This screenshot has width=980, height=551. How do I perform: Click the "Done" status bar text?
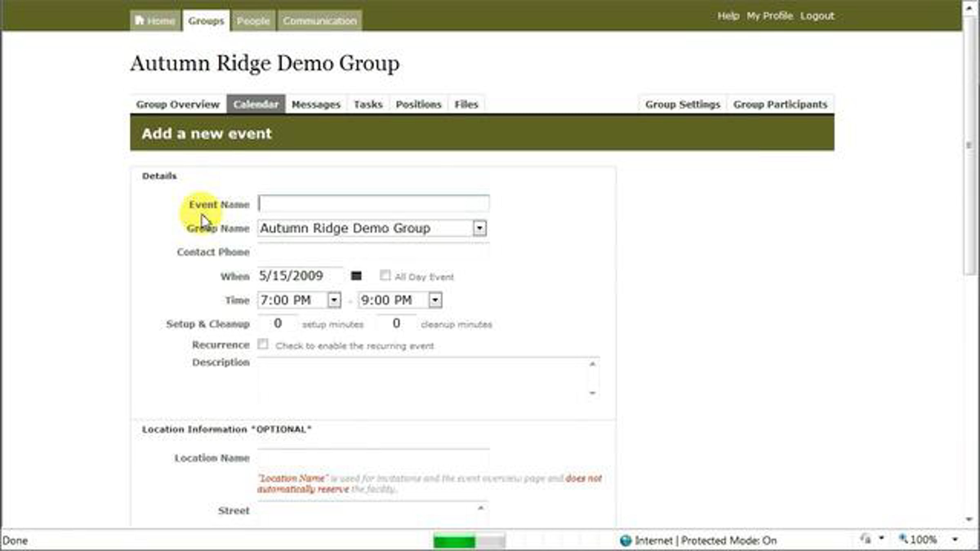[15, 541]
